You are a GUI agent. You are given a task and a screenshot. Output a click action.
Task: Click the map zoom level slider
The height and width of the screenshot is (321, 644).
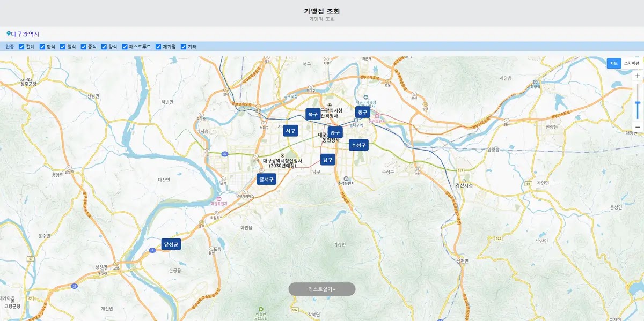(638, 102)
